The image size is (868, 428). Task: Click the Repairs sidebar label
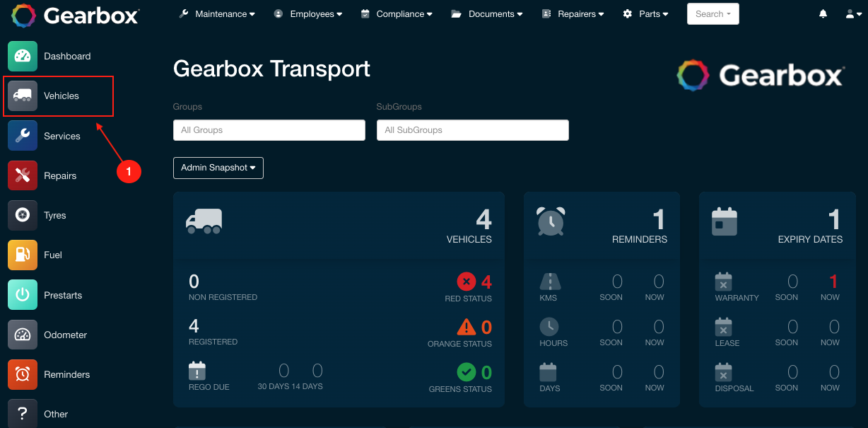click(x=60, y=175)
